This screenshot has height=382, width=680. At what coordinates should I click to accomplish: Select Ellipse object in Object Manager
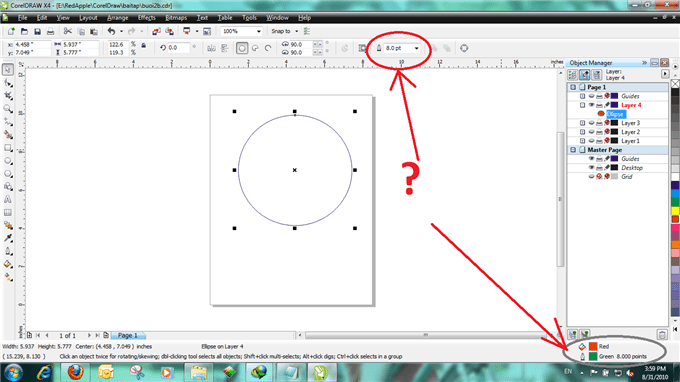click(615, 114)
